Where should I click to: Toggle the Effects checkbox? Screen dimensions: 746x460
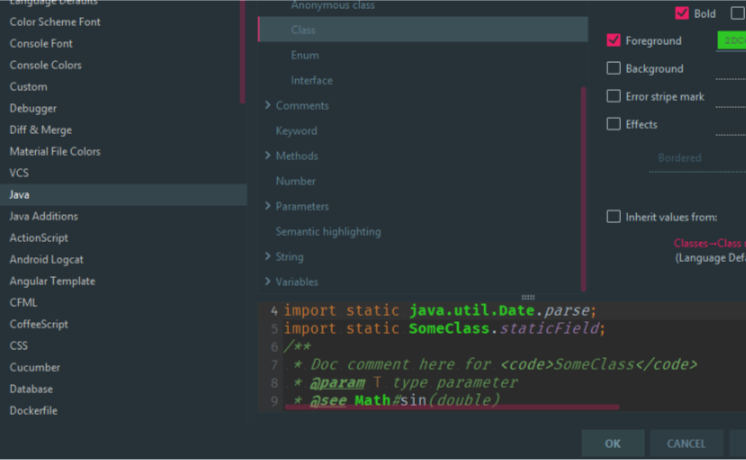[x=614, y=125]
